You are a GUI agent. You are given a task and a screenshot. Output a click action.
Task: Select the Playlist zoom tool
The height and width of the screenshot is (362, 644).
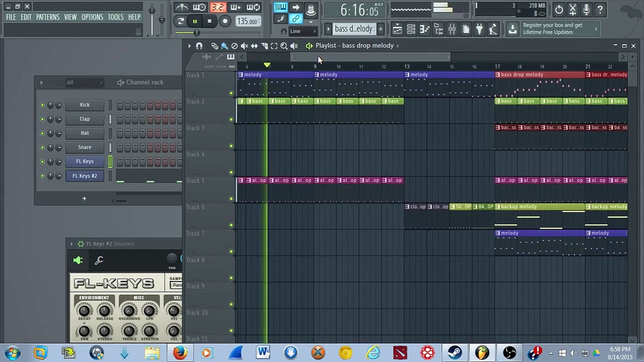284,46
